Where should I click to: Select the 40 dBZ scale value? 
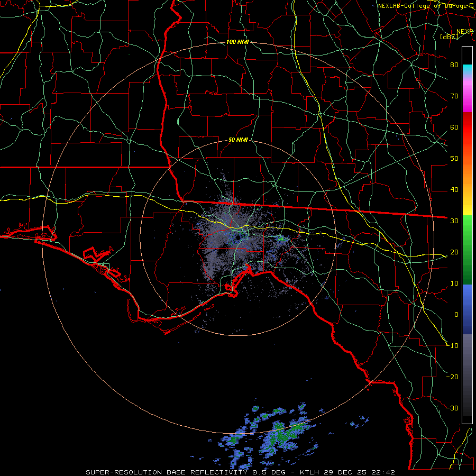(x=454, y=190)
